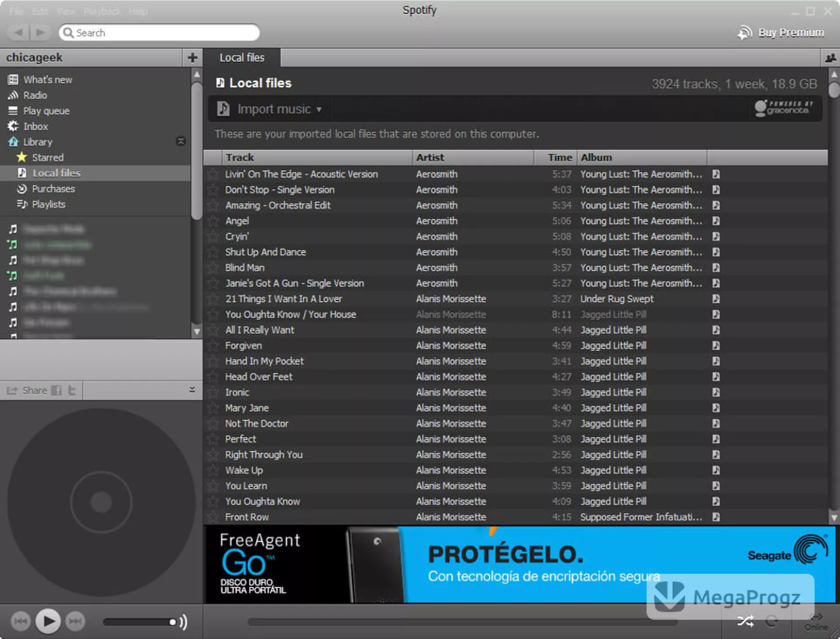
Task: Select Local files in the sidebar
Action: [x=95, y=173]
